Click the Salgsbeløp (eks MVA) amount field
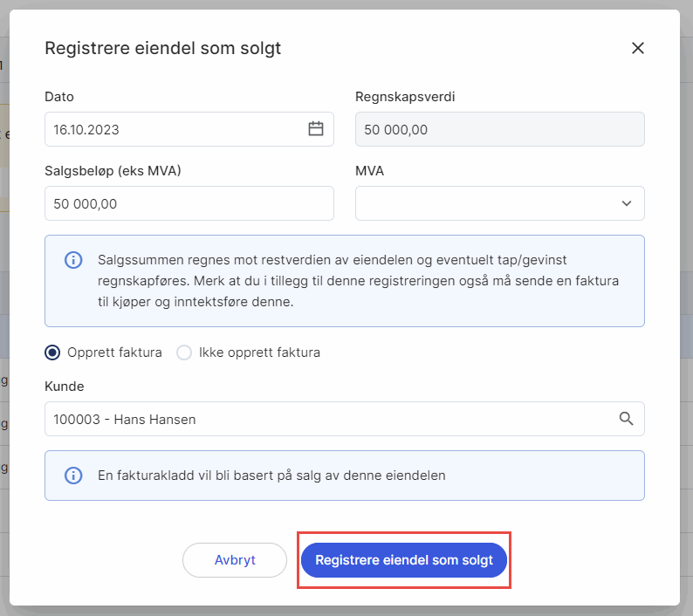Screen dimensions: 693x616 189,203
